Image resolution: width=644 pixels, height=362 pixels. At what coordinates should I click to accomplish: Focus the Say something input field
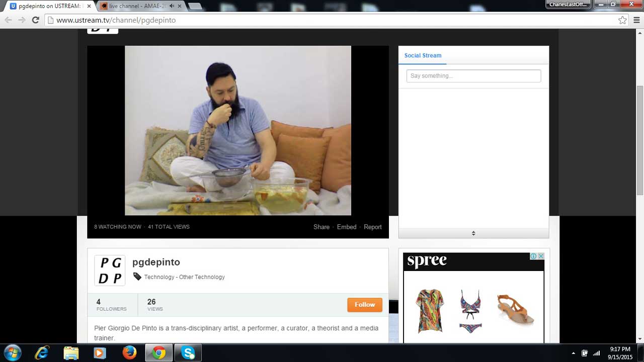pyautogui.click(x=473, y=76)
